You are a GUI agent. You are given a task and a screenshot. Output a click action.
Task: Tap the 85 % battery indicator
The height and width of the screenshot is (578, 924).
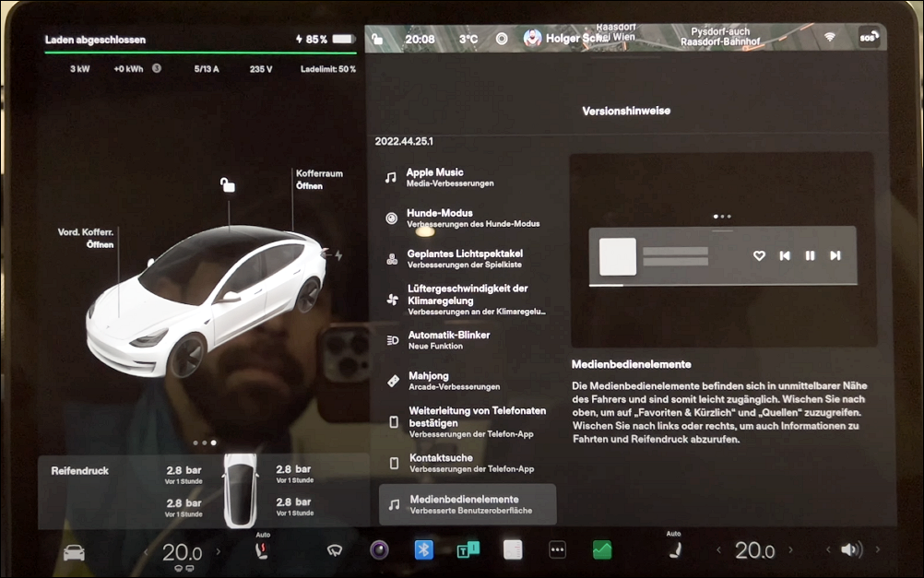click(326, 39)
